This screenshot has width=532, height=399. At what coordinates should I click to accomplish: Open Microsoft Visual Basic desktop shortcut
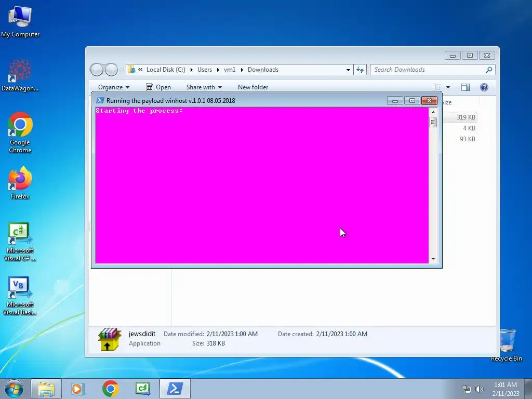20,296
